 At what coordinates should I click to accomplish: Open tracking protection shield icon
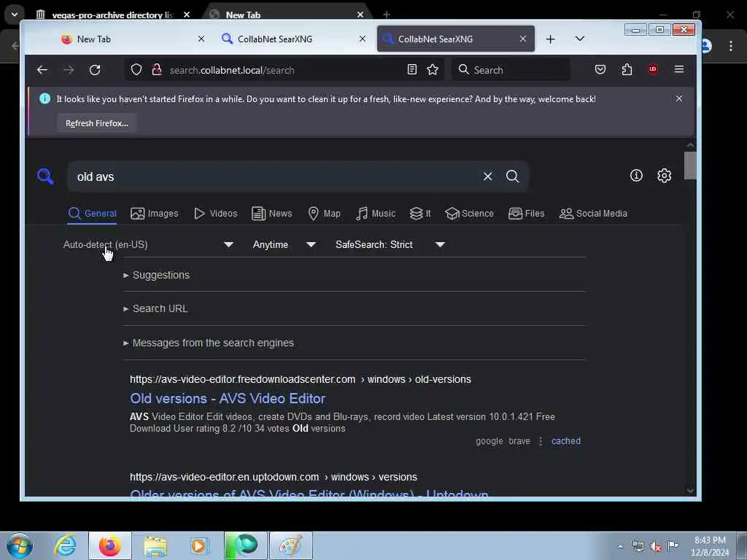pyautogui.click(x=136, y=70)
